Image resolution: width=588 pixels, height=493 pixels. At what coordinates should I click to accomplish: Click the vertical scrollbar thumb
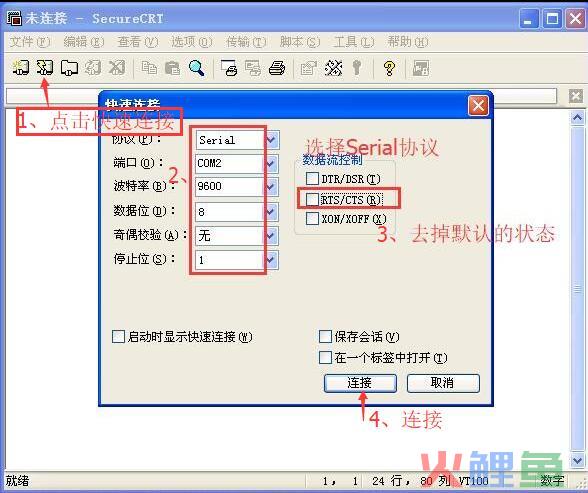(x=577, y=289)
